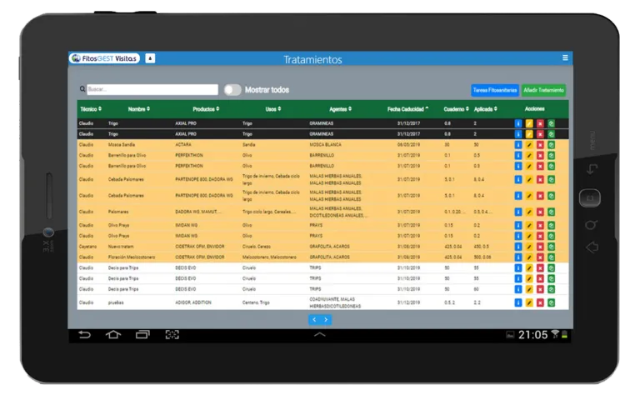
Task: Edit the Mosca Sandía treatment with the pencil
Action: coord(529,144)
